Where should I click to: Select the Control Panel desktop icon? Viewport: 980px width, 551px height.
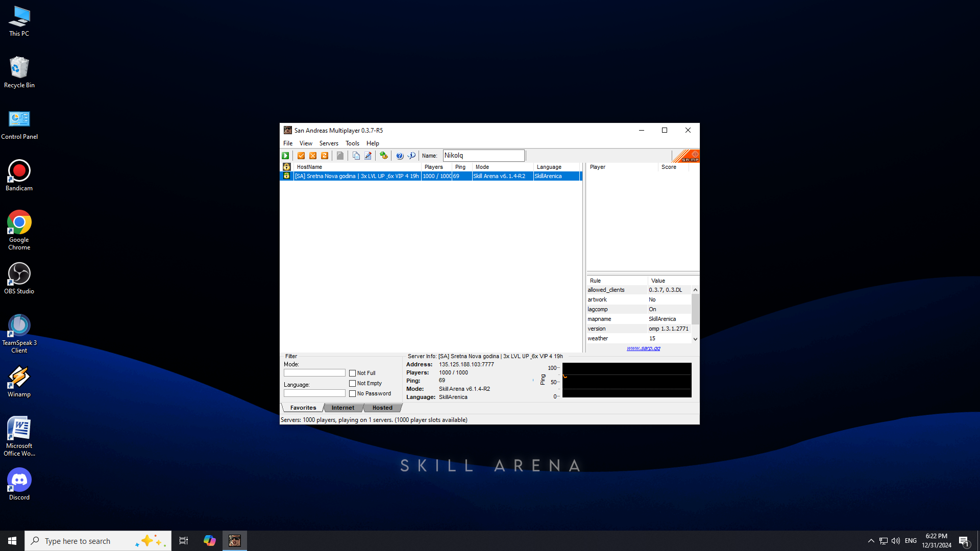pyautogui.click(x=19, y=125)
